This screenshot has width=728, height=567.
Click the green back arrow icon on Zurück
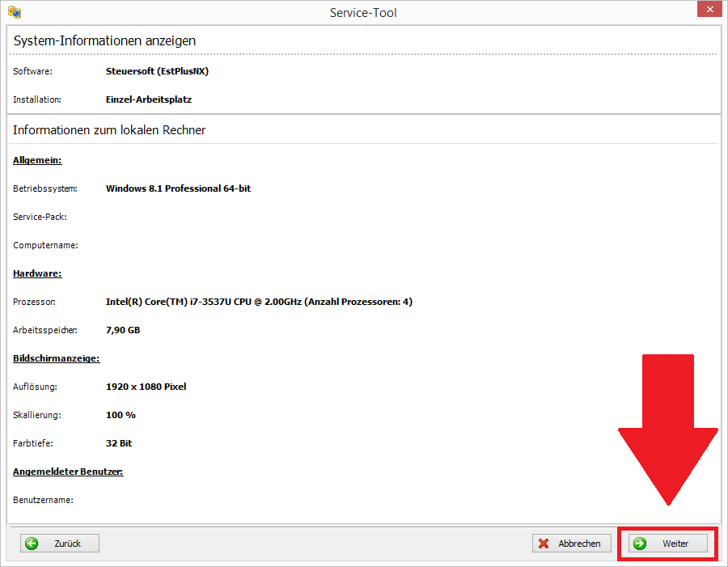click(32, 544)
